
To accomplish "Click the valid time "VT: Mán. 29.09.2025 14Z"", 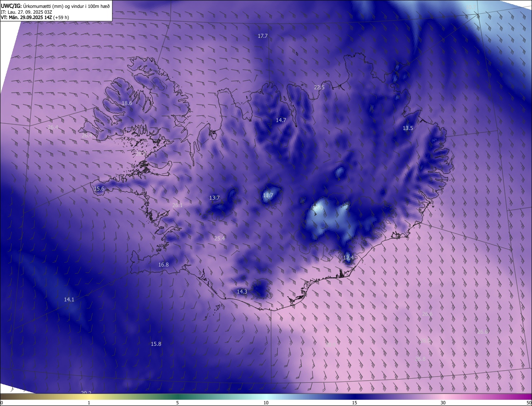I will coord(27,17).
